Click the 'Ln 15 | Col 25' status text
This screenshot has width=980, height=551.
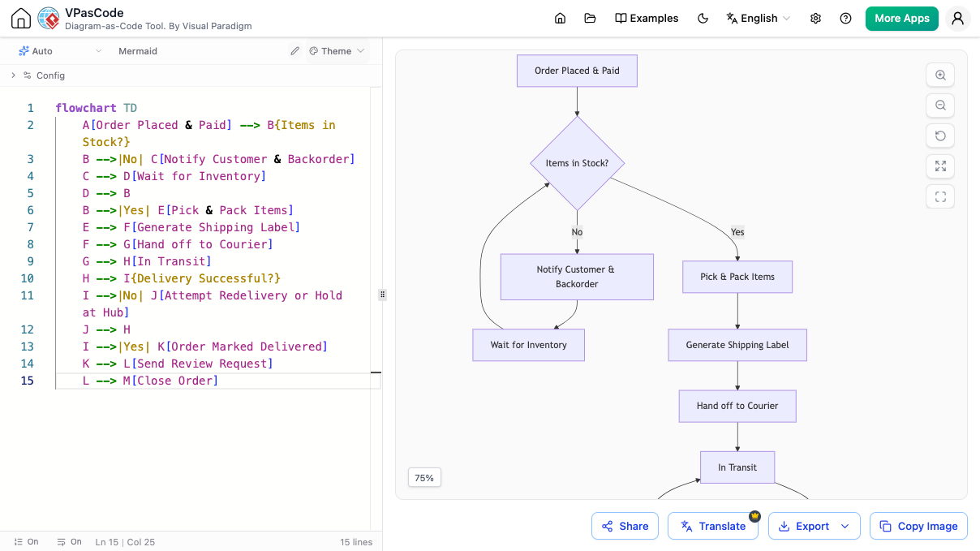pos(125,541)
